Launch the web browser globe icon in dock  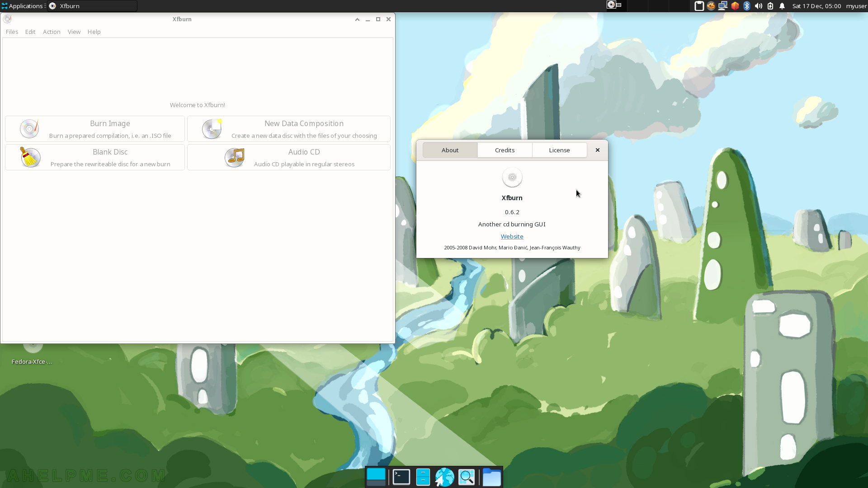click(444, 477)
